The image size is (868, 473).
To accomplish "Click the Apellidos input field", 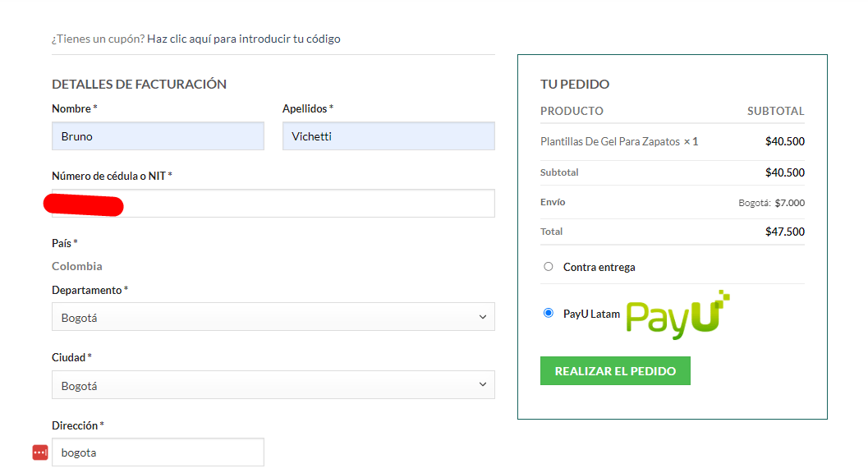I will (388, 136).
